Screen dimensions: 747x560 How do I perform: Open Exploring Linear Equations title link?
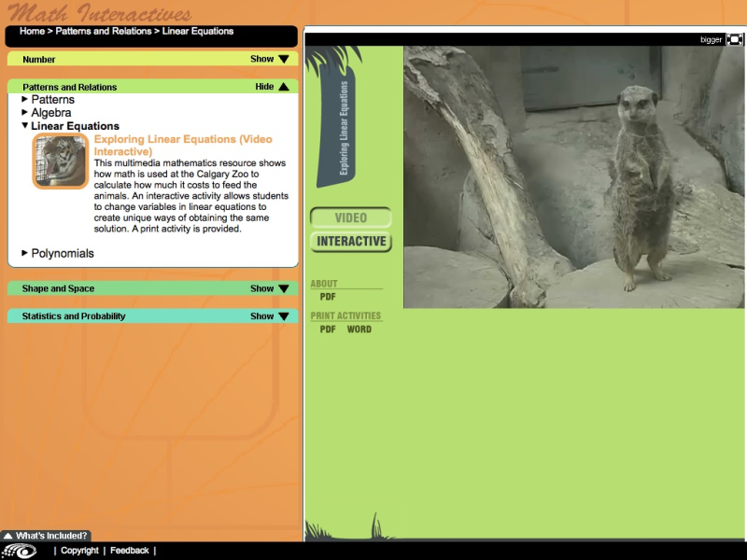183,145
